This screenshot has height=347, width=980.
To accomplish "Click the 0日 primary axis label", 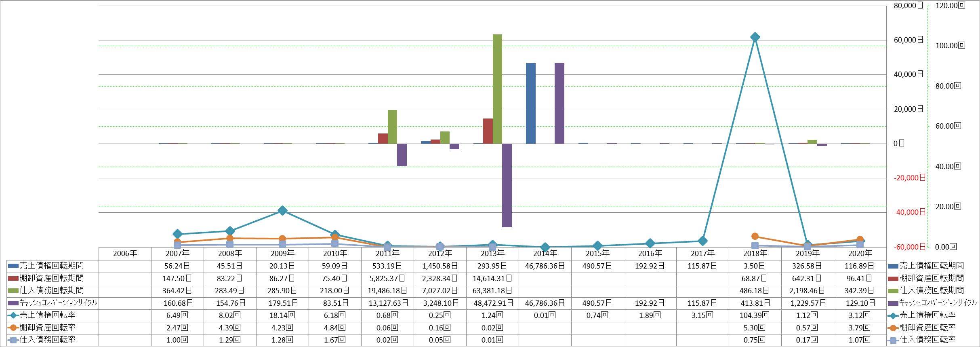I will click(x=899, y=144).
